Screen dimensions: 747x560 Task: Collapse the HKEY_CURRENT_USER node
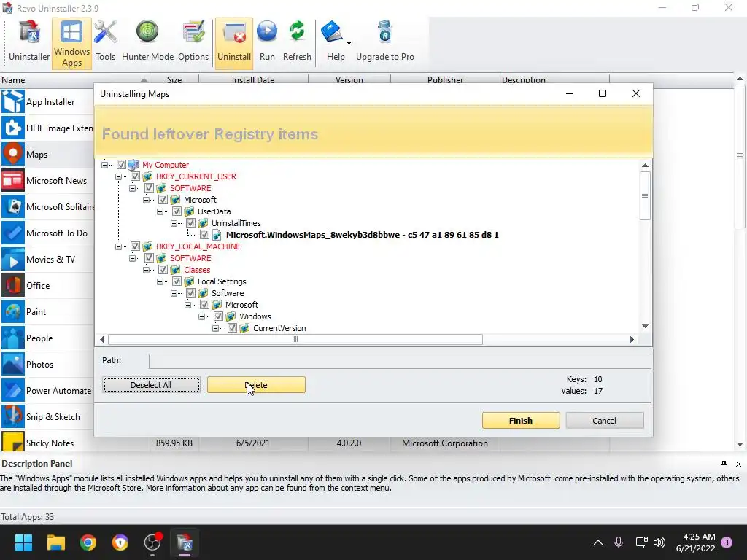[x=118, y=176]
